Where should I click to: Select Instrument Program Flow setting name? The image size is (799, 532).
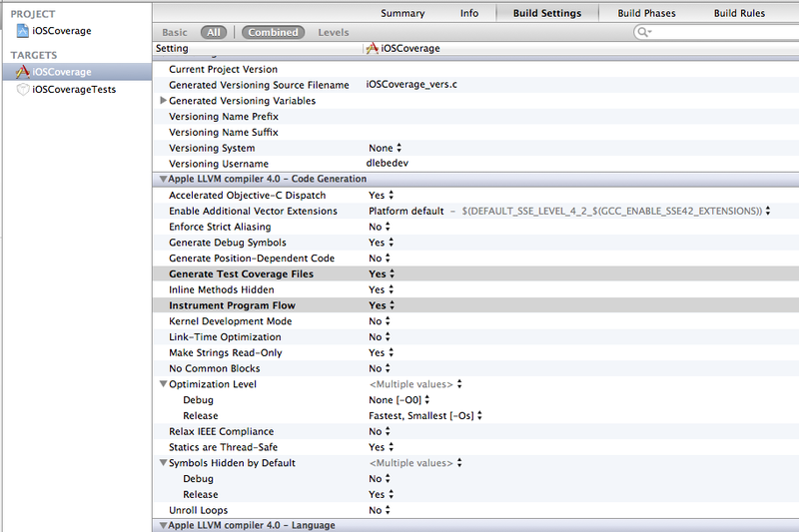(x=232, y=305)
